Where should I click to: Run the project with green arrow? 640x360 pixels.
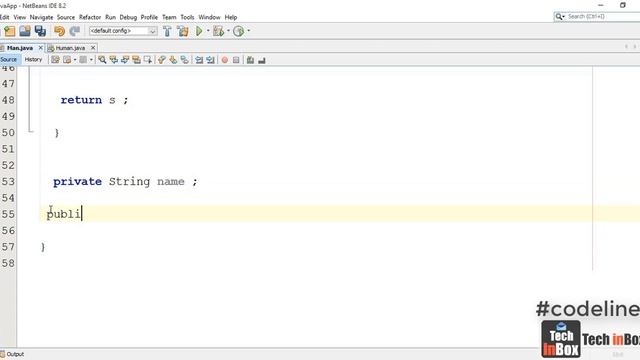point(199,31)
